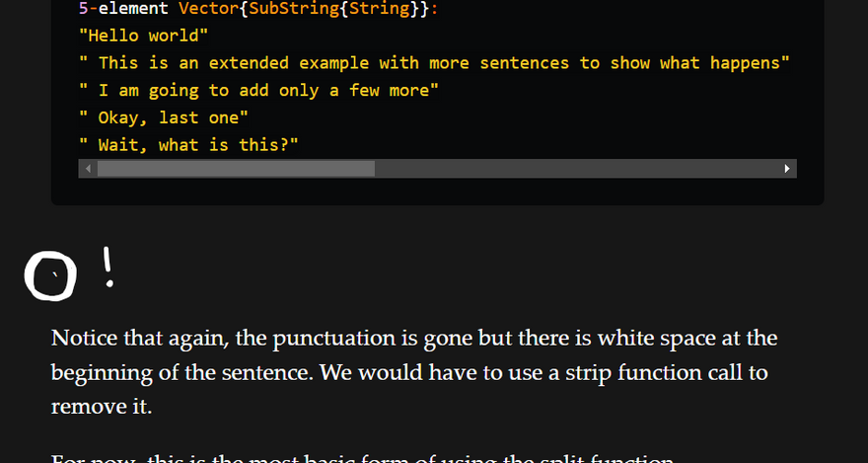Click the "Hello world" output line
This screenshot has height=463, width=868.
pos(143,36)
